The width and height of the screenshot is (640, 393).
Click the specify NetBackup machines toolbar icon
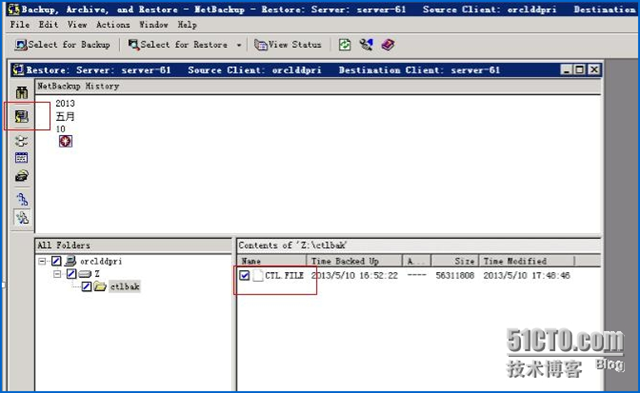click(366, 44)
